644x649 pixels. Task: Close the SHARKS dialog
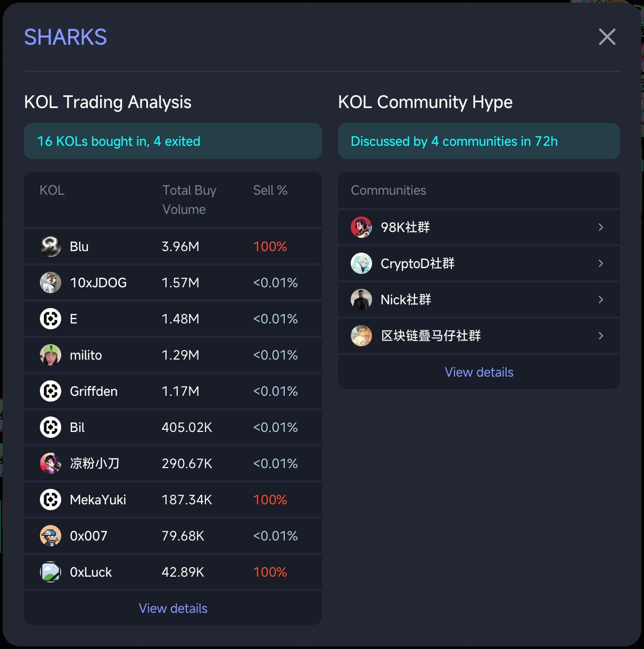pos(607,37)
